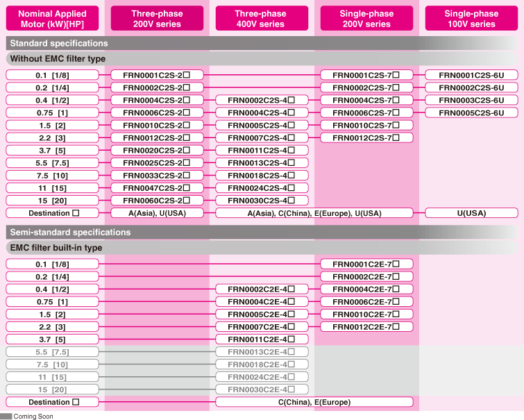This screenshot has height=420, width=524.
Task: Click model FRN0047C2S-2
Action: pyautogui.click(x=157, y=188)
